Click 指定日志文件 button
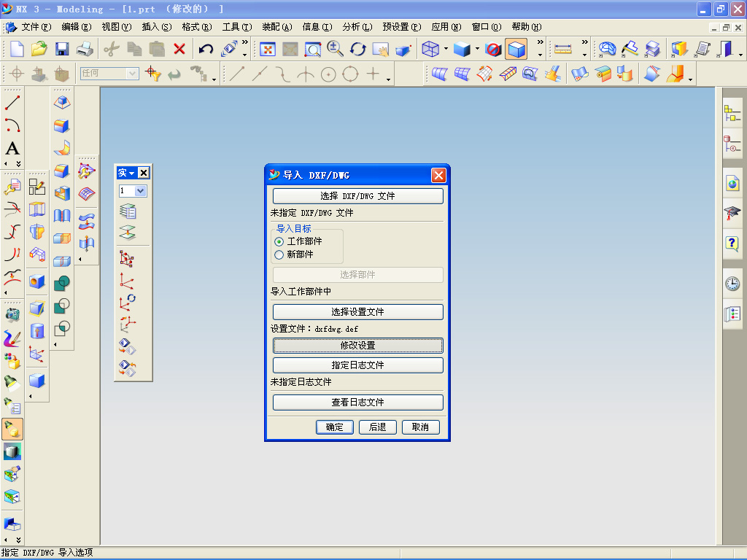 point(357,365)
